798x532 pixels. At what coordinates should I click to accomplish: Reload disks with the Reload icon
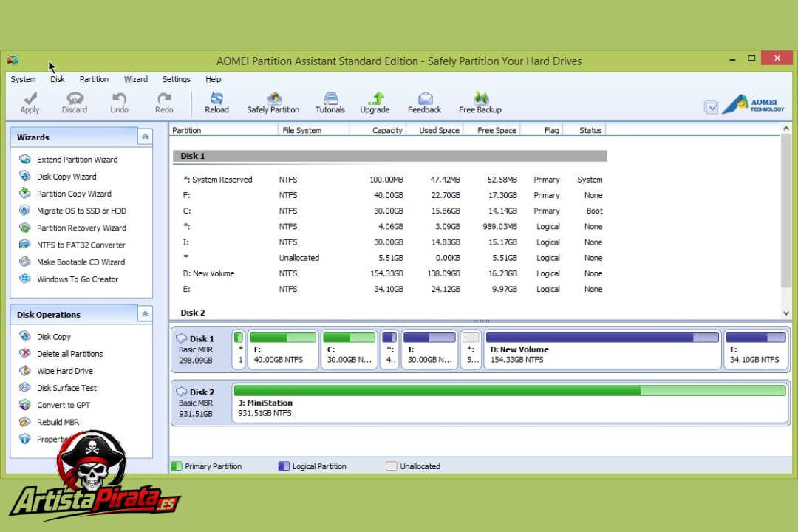click(216, 102)
